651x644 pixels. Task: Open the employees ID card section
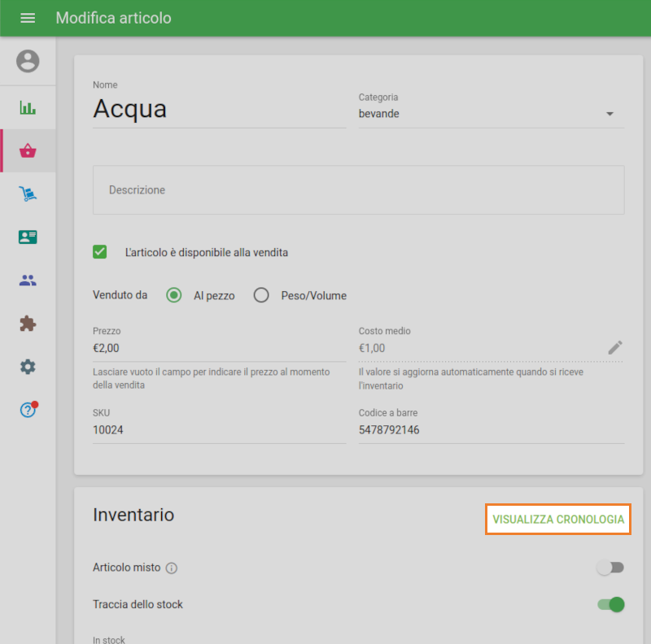point(28,237)
